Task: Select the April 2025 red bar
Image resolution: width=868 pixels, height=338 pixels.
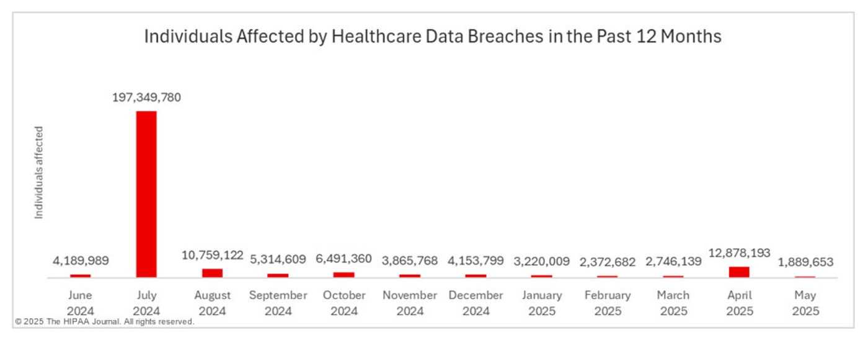Action: 739,272
